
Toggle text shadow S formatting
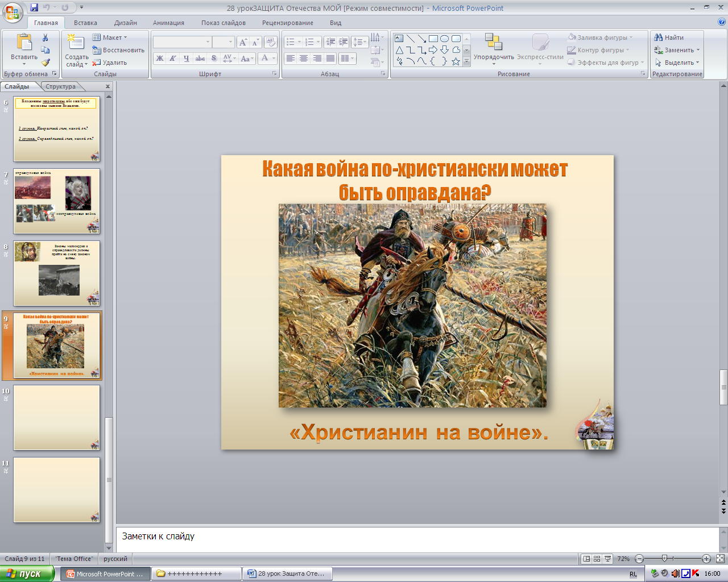coord(214,58)
